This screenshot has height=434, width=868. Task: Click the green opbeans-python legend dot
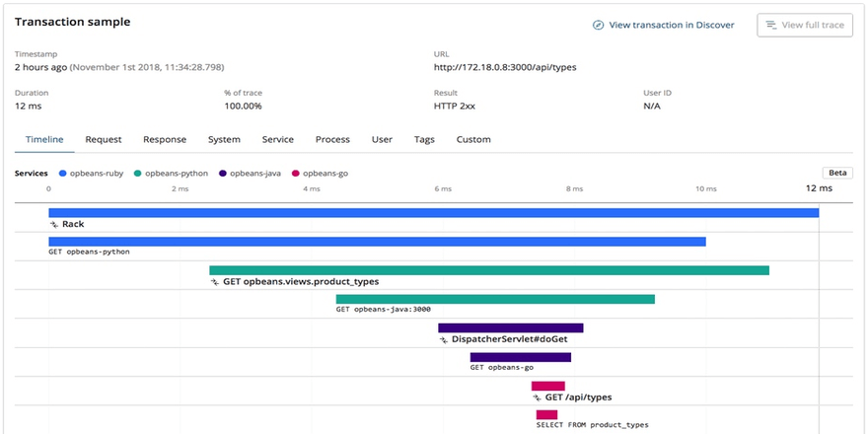[138, 173]
